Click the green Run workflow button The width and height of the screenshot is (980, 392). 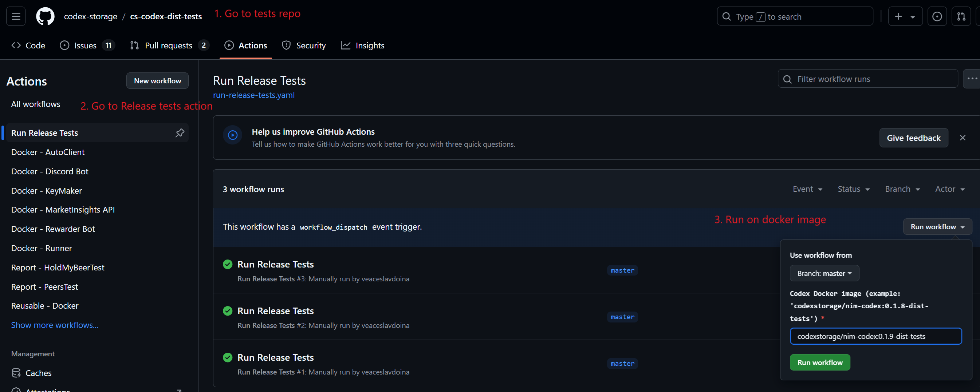click(819, 363)
